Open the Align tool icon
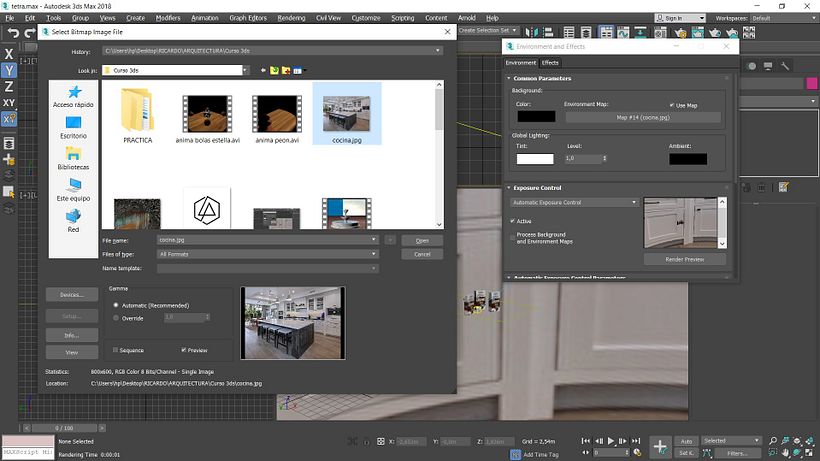820x461 pixels. tap(548, 32)
